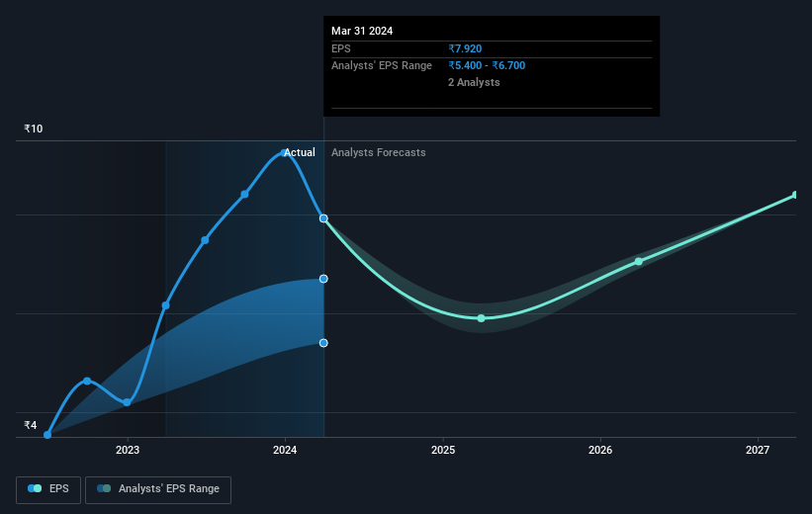Click the 2027 forecast end data point
This screenshot has height=514, width=812.
tap(796, 195)
